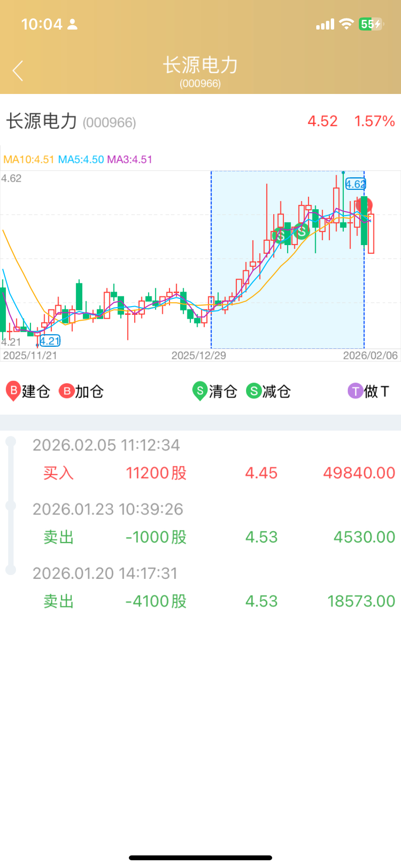Screen dimensions: 401x868
Task: Tap the 建仓 red B marker legend
Action: [x=13, y=391]
